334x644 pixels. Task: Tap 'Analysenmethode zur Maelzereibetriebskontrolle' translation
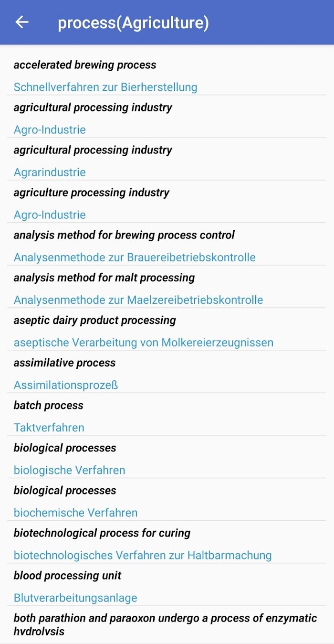pyautogui.click(x=138, y=300)
